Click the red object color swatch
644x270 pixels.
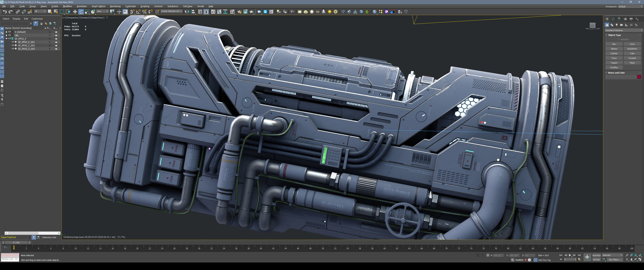639,77
